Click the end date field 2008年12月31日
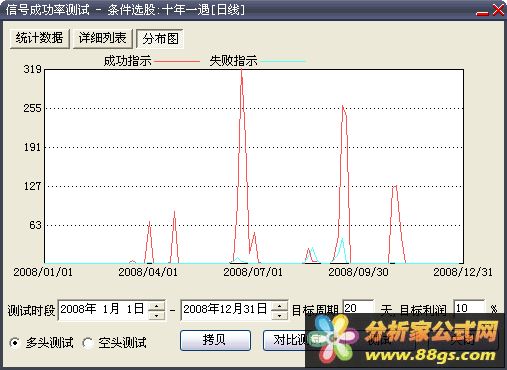This screenshot has height=370, width=507. point(225,309)
